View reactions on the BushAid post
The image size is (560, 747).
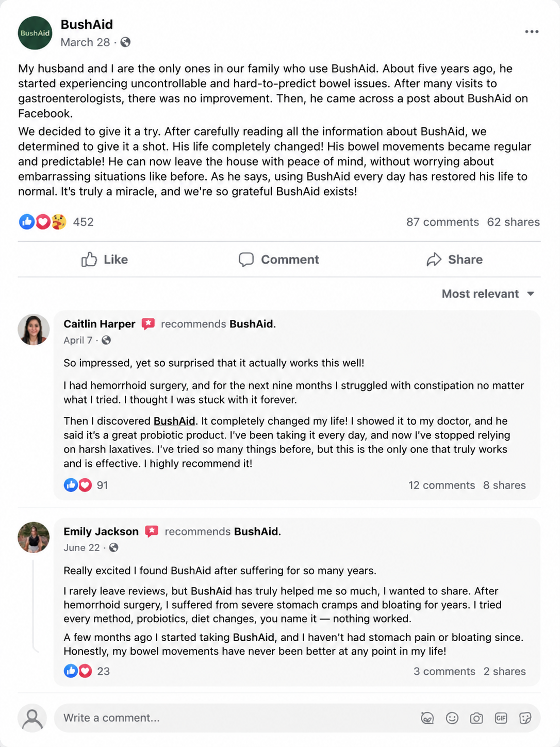pos(56,222)
